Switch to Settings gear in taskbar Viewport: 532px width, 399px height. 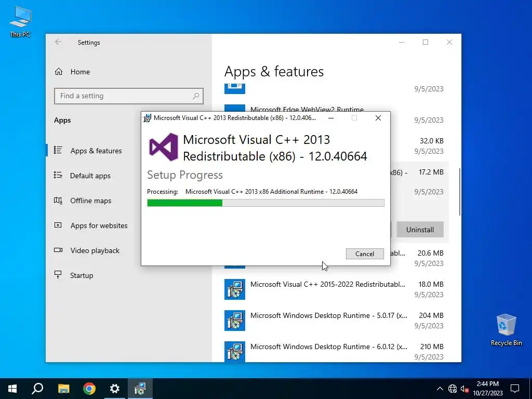pyautogui.click(x=115, y=389)
